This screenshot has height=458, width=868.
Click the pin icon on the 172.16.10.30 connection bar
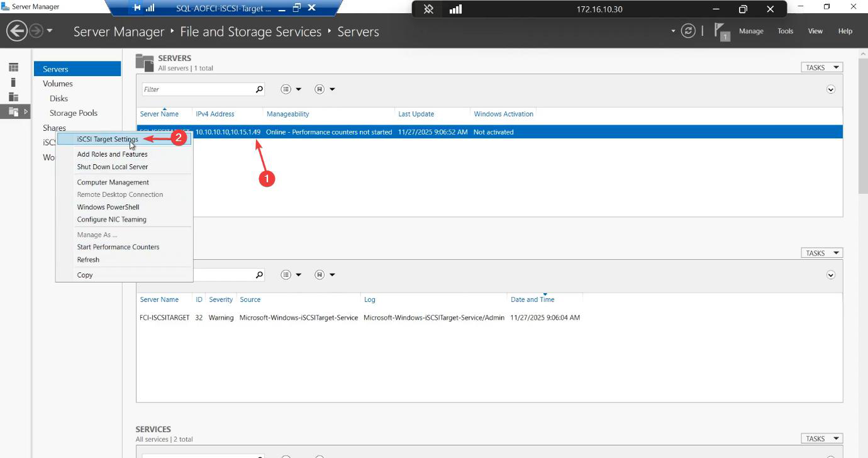pyautogui.click(x=428, y=9)
